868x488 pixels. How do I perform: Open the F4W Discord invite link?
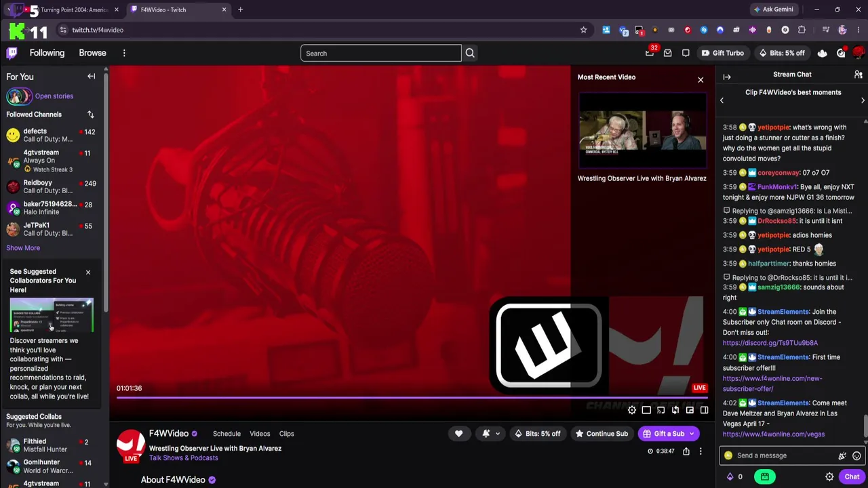click(770, 343)
